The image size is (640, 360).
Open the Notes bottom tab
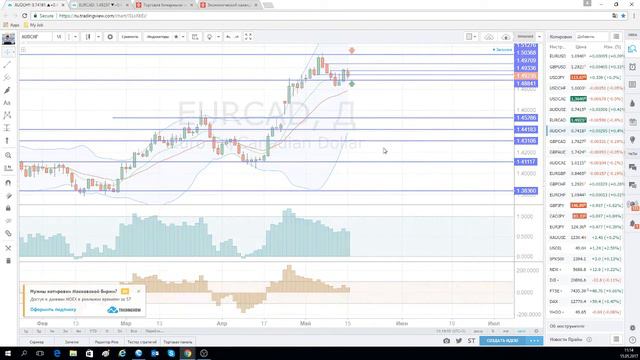click(71, 342)
